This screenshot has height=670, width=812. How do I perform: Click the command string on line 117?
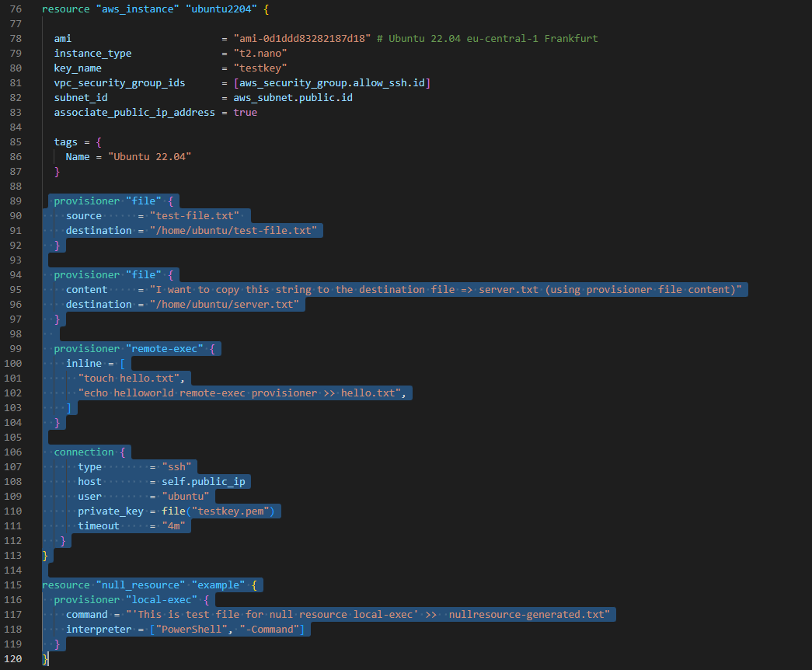tap(368, 615)
